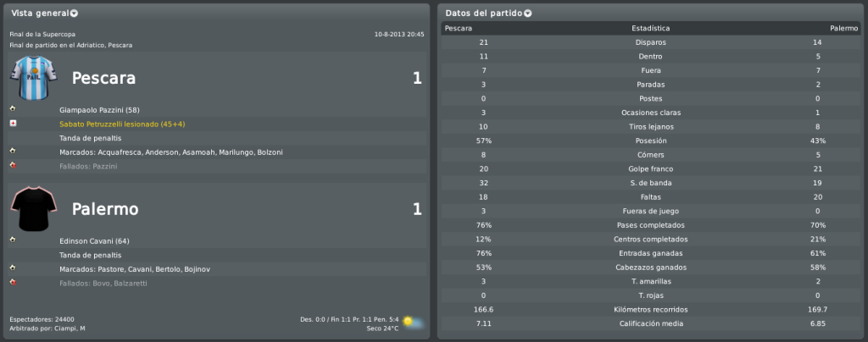The width and height of the screenshot is (868, 342).
Task: Click the missed penalty icon beside Fallados: Pazzini
Action: (13, 164)
